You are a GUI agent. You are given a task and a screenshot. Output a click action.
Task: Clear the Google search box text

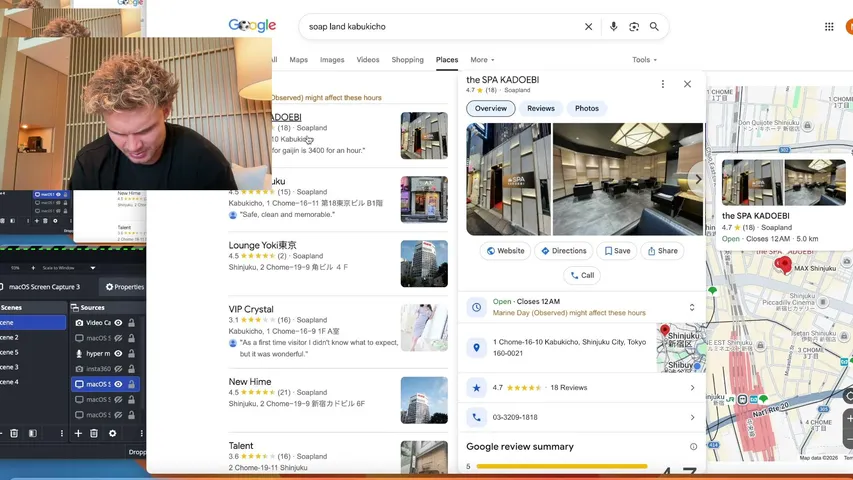588,27
